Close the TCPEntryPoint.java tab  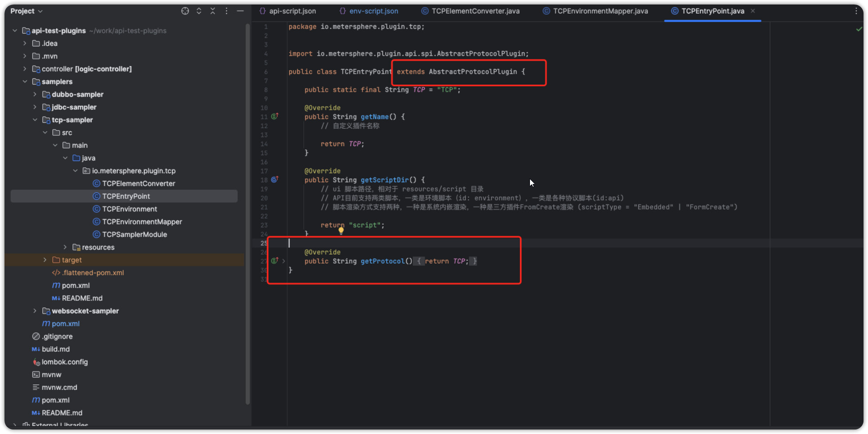[753, 11]
